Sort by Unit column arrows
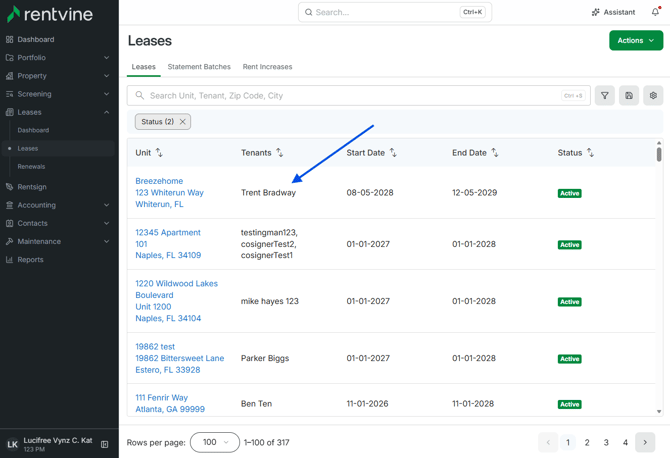The height and width of the screenshot is (458, 670). point(159,153)
